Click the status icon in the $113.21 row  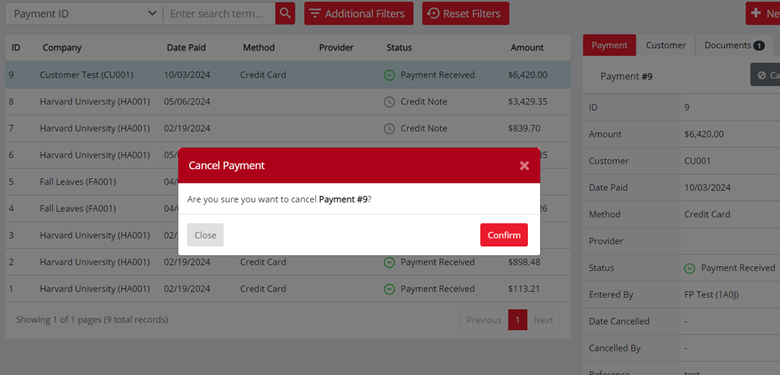click(389, 289)
